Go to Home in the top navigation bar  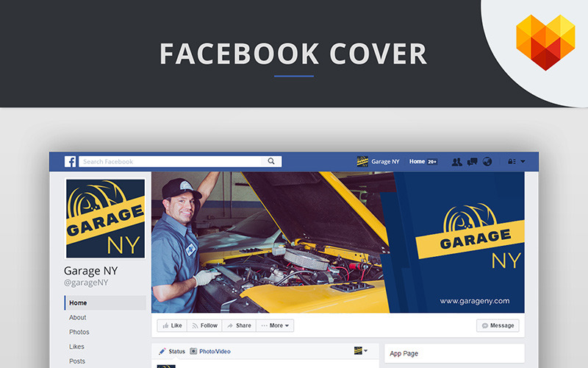[417, 161]
